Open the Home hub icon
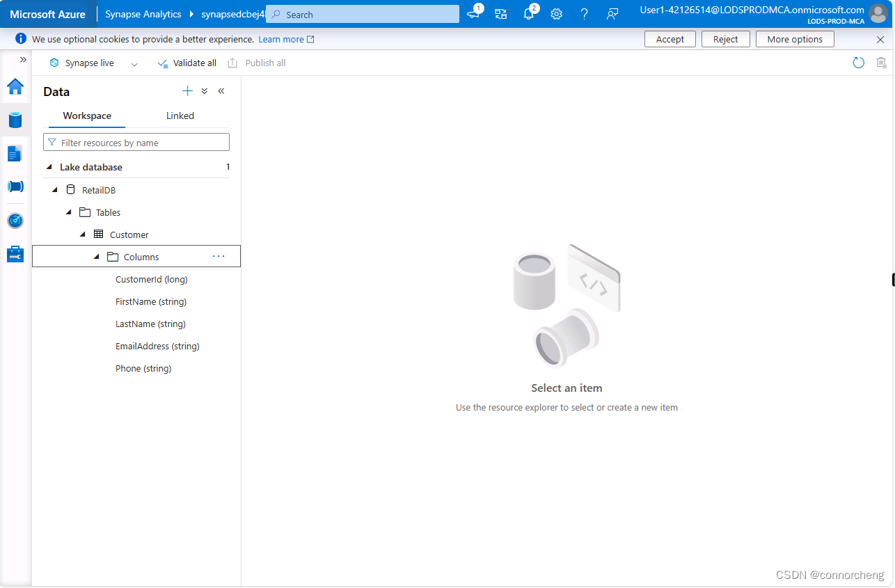 click(x=15, y=86)
